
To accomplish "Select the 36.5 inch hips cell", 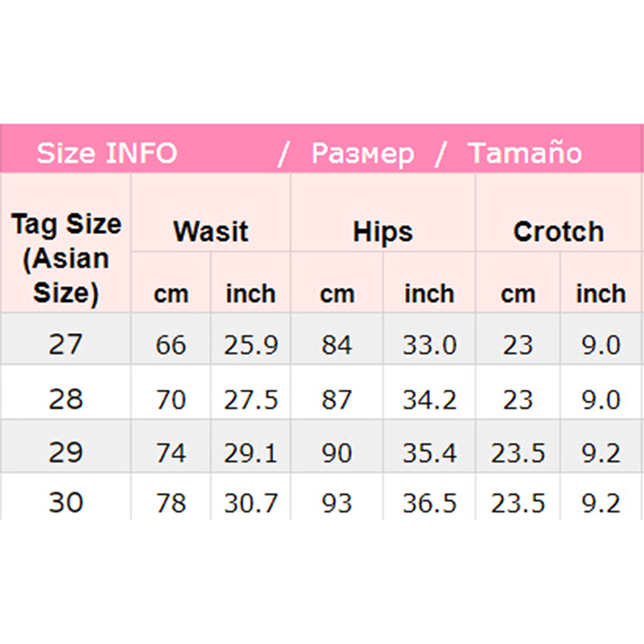I will pos(429,504).
